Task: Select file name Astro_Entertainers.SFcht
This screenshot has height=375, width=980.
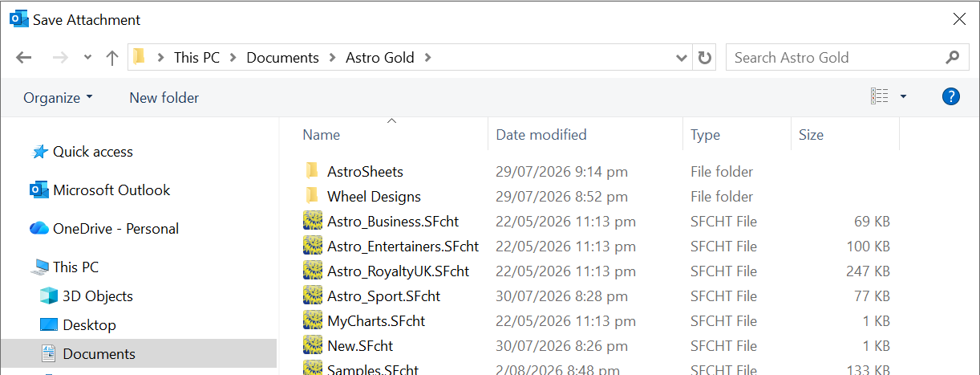Action: [x=403, y=247]
